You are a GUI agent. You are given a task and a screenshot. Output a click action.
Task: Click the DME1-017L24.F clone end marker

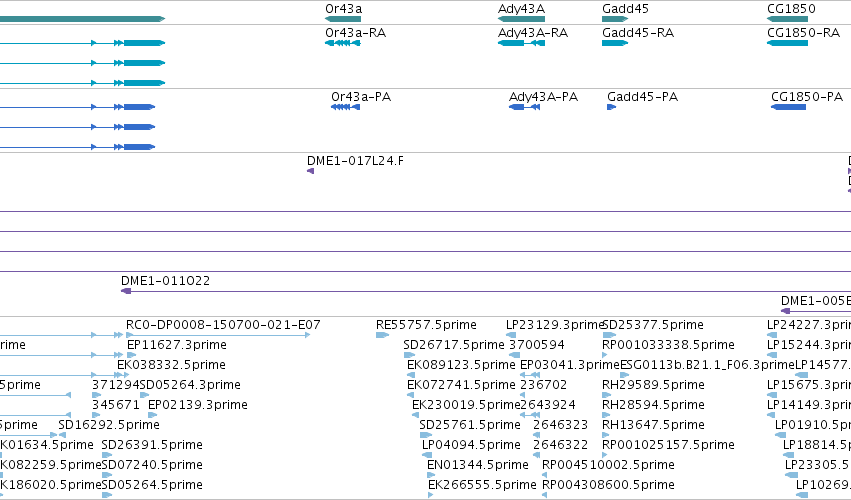click(310, 171)
